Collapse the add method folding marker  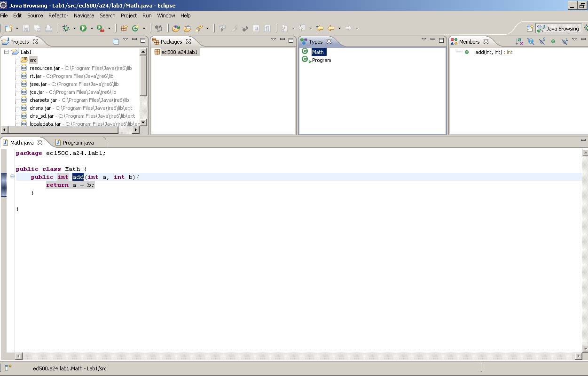pos(13,176)
